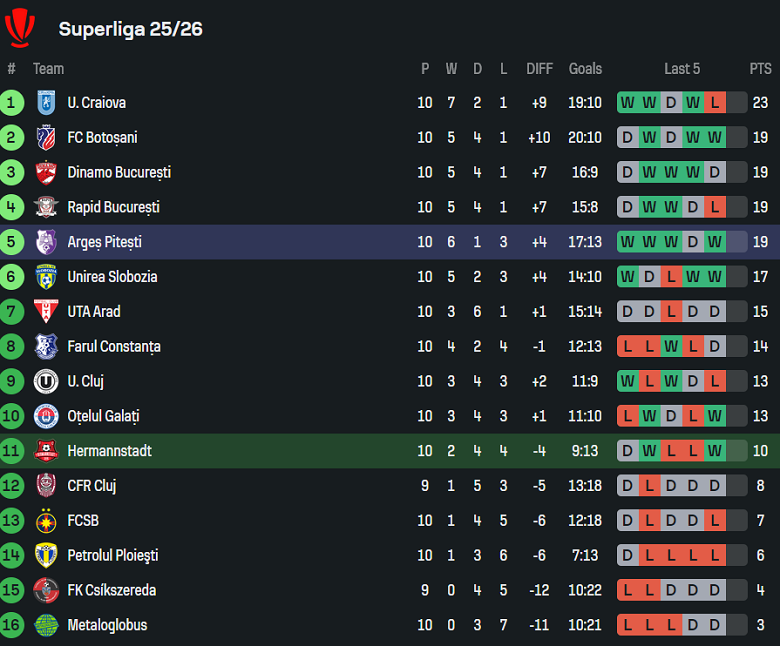The image size is (780, 646).
Task: Click the U. Craiova club crest
Action: coord(46,102)
